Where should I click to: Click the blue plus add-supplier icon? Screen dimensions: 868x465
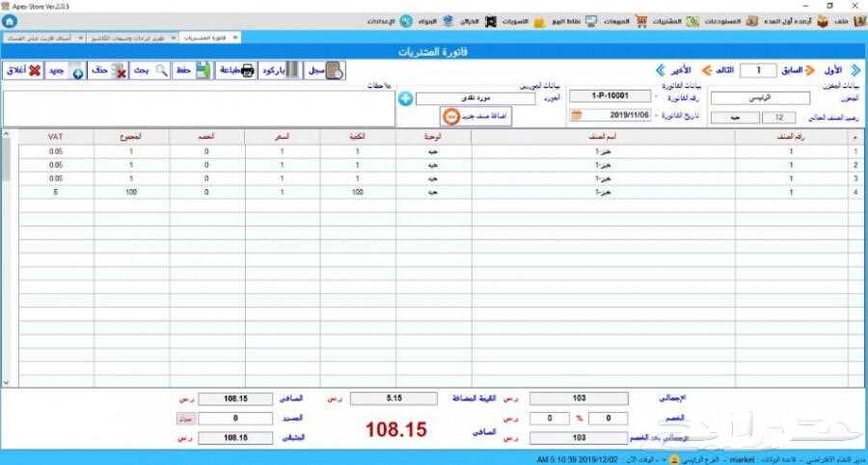pyautogui.click(x=405, y=98)
